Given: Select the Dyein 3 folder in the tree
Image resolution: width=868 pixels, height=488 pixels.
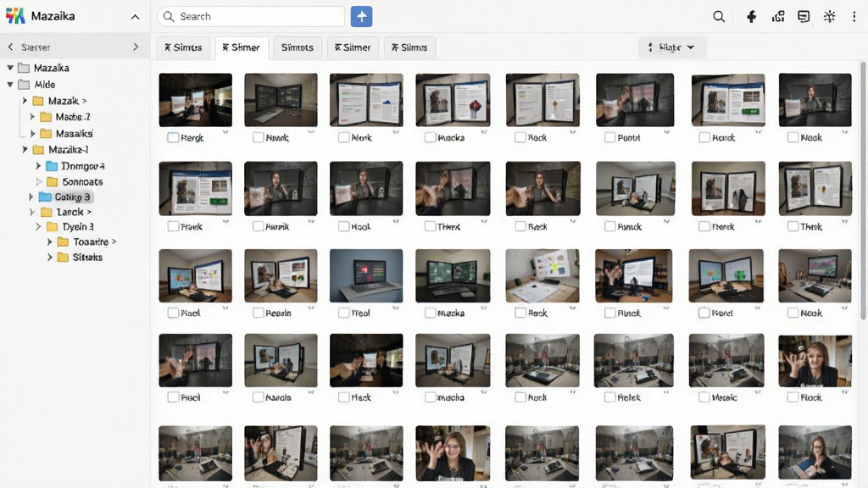Looking at the screenshot, I should pyautogui.click(x=78, y=227).
